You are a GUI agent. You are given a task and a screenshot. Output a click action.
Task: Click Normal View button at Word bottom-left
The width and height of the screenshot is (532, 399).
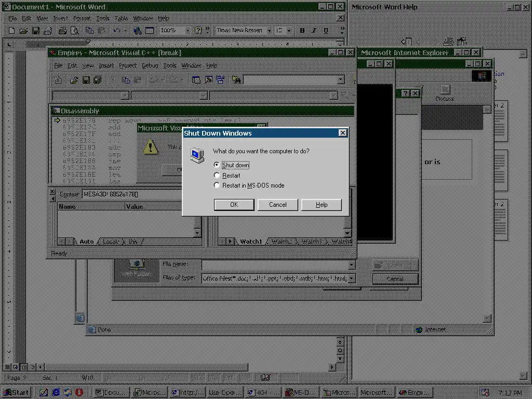coord(7,367)
